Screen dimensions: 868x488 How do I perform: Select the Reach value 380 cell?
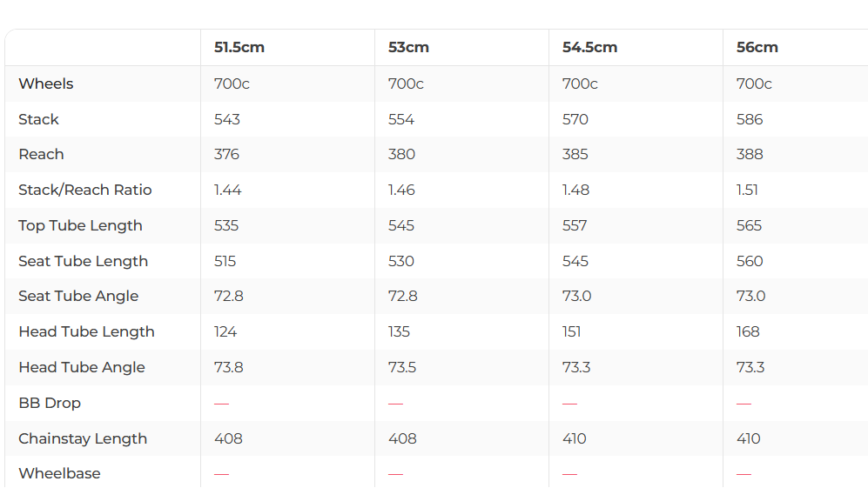(401, 155)
